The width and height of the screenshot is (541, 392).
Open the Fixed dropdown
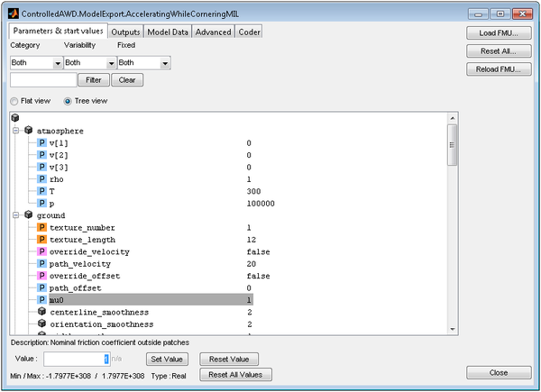144,63
